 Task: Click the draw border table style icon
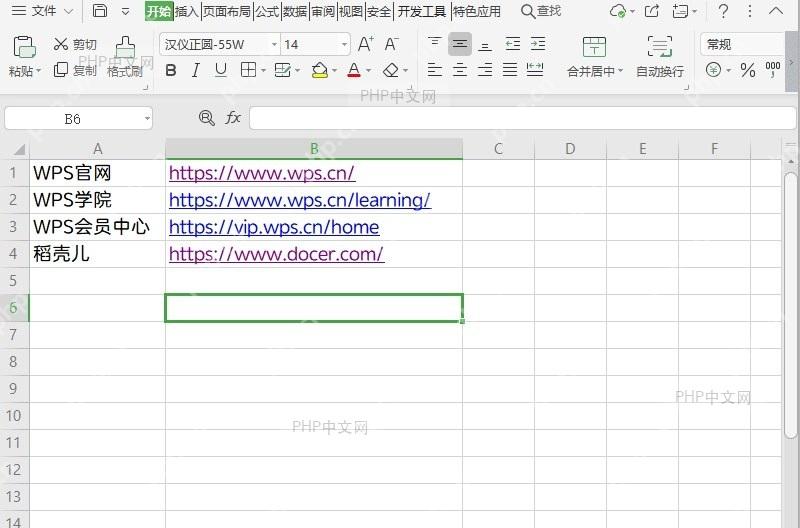[282, 70]
